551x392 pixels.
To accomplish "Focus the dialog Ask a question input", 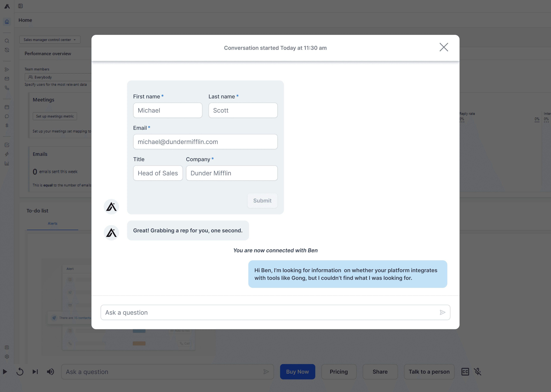I will click(275, 312).
